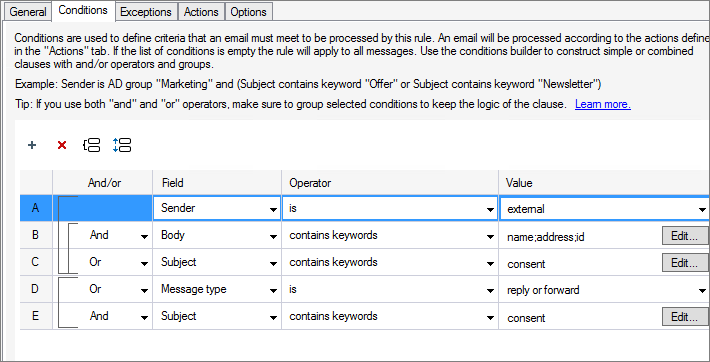This screenshot has width=710, height=362.
Task: Select row D header cell
Action: (x=36, y=289)
